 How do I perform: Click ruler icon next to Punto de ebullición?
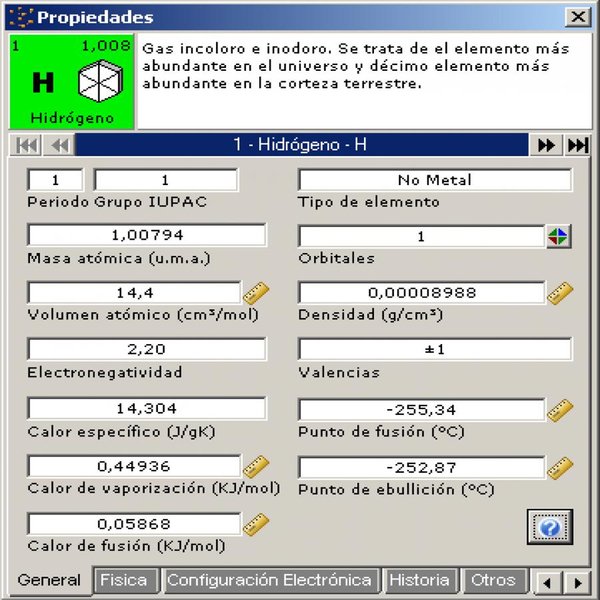[x=560, y=467]
